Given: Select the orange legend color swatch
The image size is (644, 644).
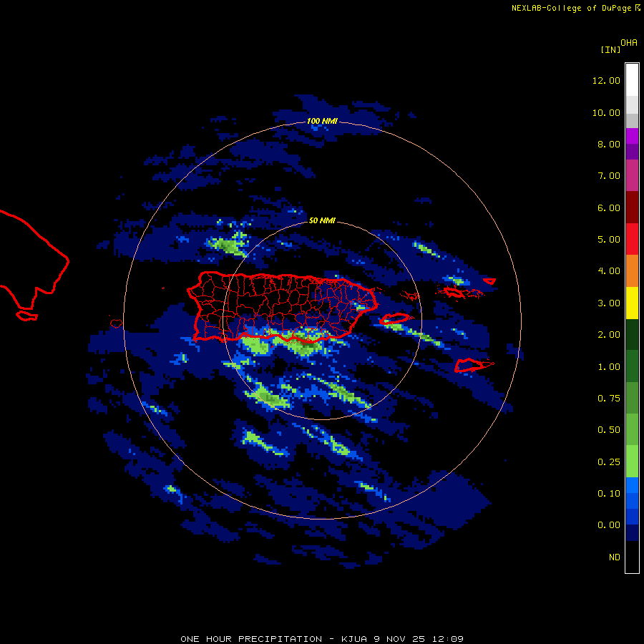Looking at the screenshot, I should (632, 271).
